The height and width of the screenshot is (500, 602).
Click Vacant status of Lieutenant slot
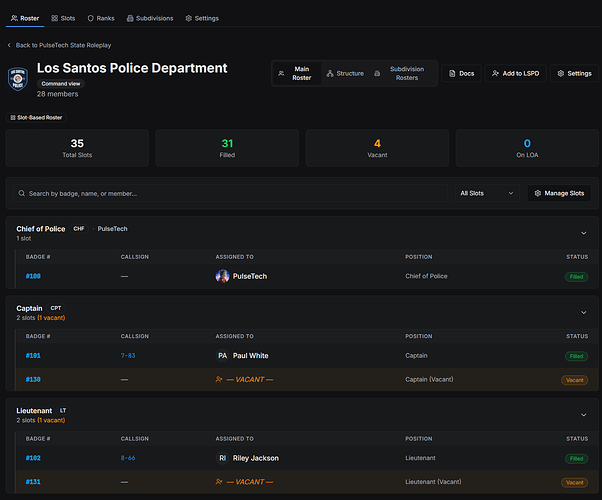coord(574,483)
